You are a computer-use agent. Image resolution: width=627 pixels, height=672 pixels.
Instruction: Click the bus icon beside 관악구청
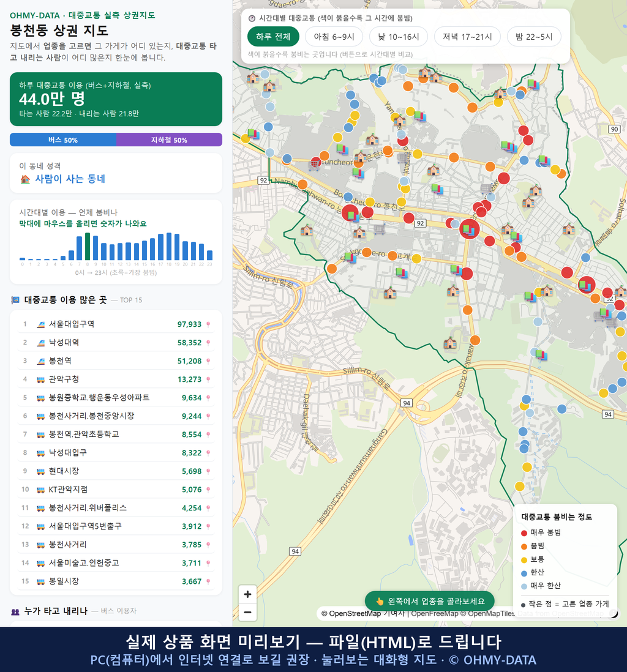pyautogui.click(x=41, y=379)
